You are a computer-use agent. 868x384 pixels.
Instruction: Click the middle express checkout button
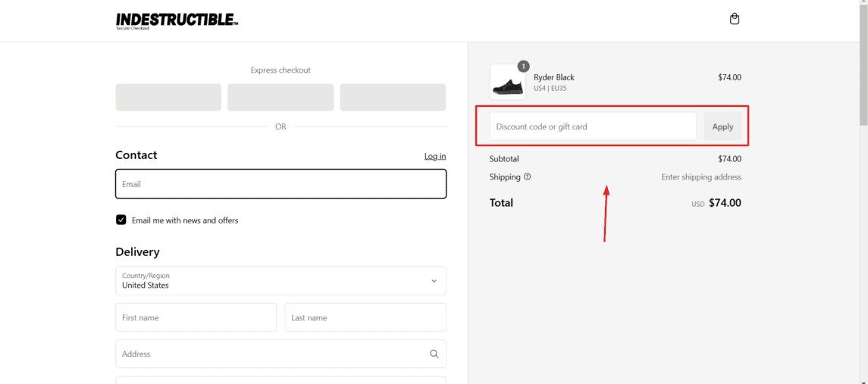tap(280, 98)
